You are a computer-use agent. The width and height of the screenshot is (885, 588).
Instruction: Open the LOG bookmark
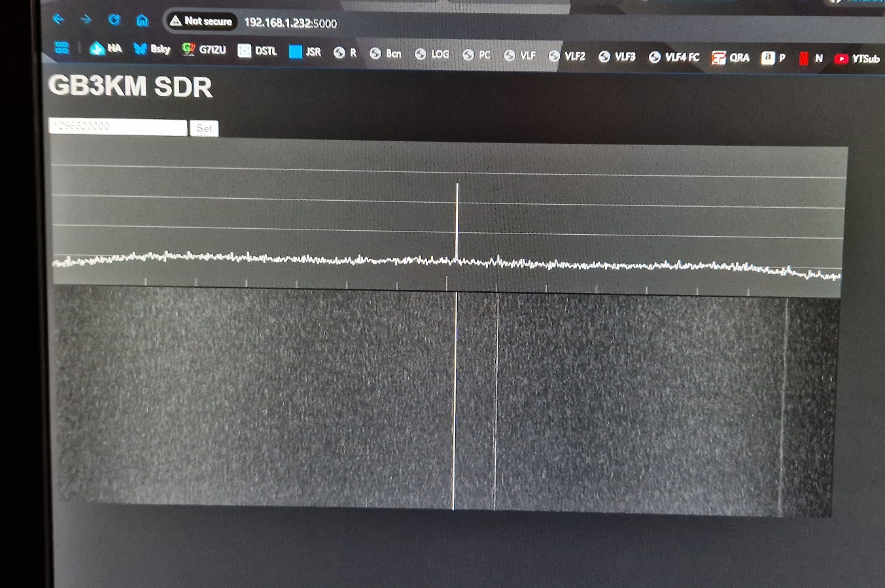click(432, 54)
